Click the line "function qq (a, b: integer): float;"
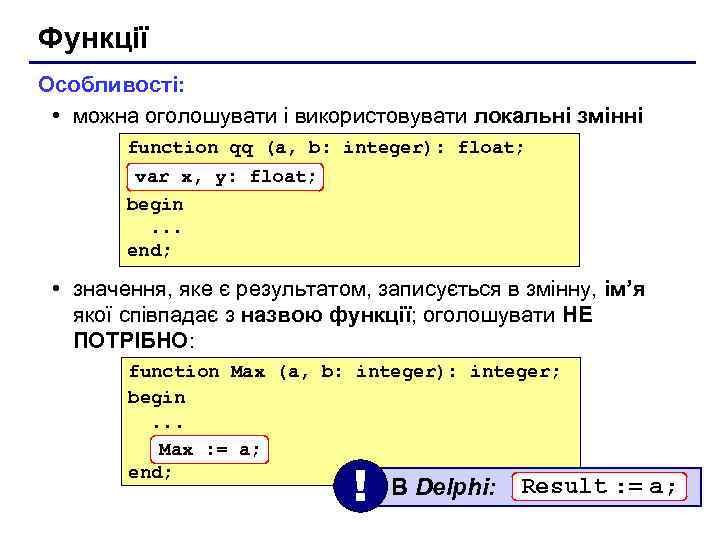The height and width of the screenshot is (540, 720). coord(325,148)
